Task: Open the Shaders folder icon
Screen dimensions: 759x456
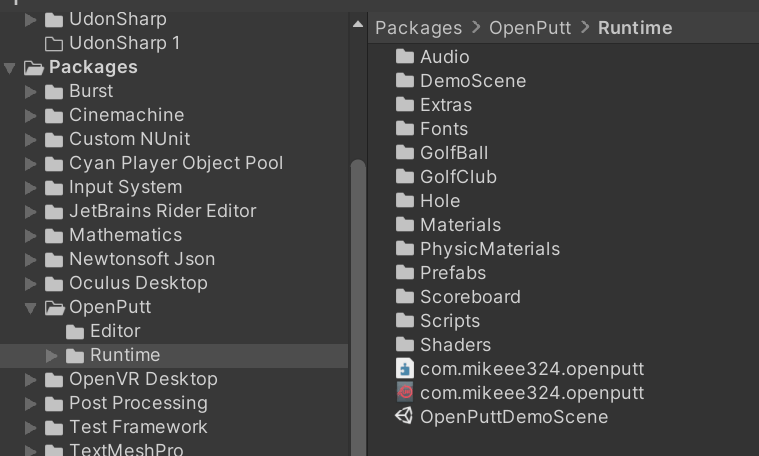Action: click(x=405, y=345)
